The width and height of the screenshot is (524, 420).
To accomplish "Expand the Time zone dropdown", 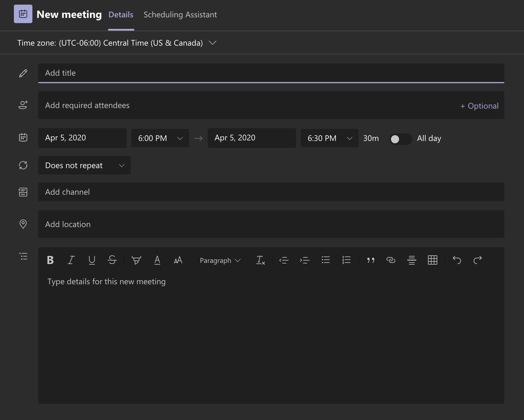I will [117, 43].
